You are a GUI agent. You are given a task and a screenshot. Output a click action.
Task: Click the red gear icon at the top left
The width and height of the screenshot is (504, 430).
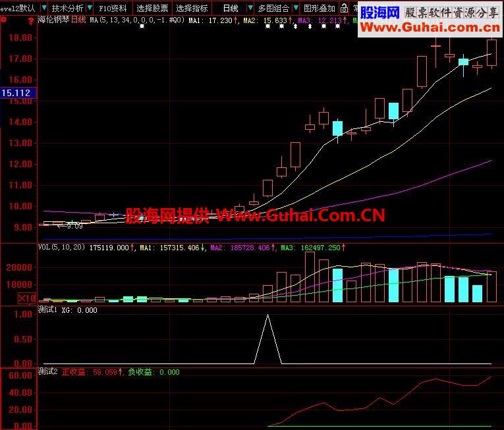(3, 20)
